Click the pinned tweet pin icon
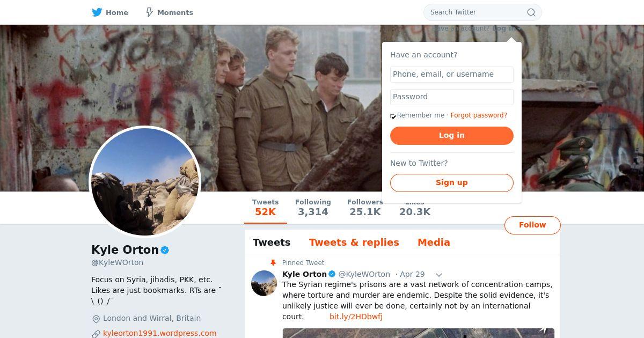The width and height of the screenshot is (644, 338). 273,263
